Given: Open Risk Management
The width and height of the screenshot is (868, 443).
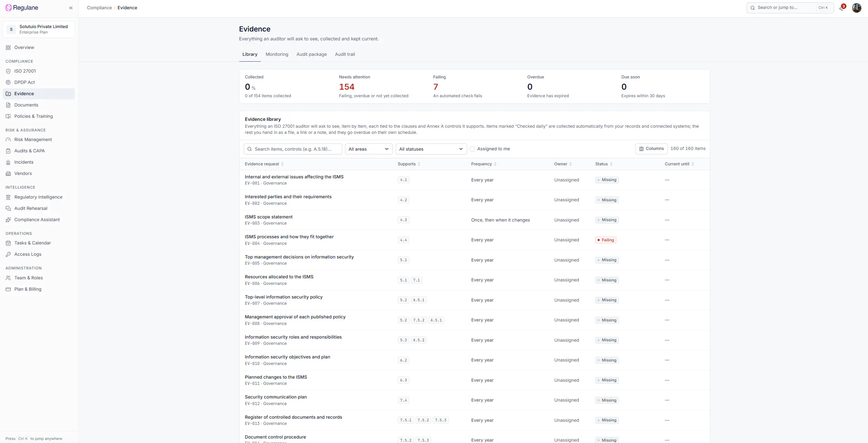Looking at the screenshot, I should coord(39,140).
